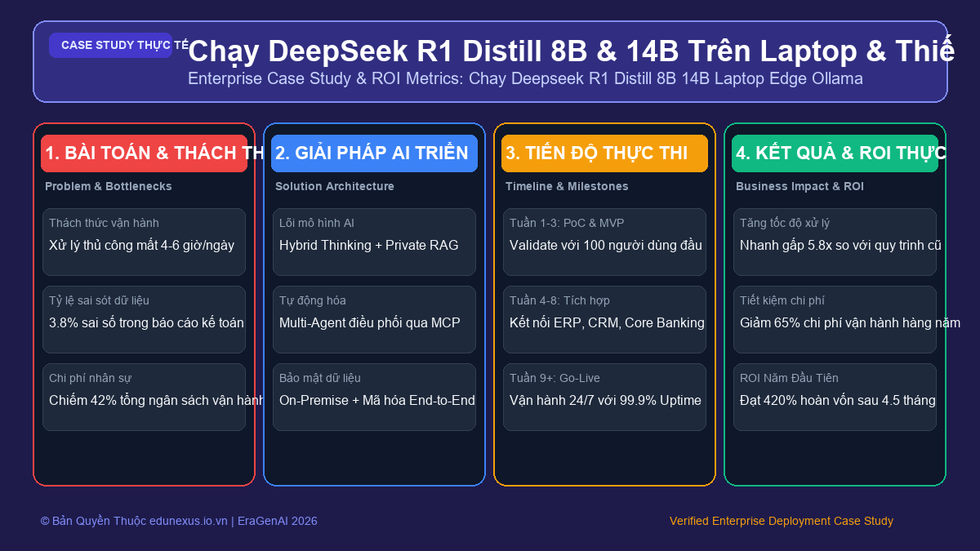
Task: Select the orange header 3. TIẾN ĐỘ THỰC THI
Action: (604, 153)
